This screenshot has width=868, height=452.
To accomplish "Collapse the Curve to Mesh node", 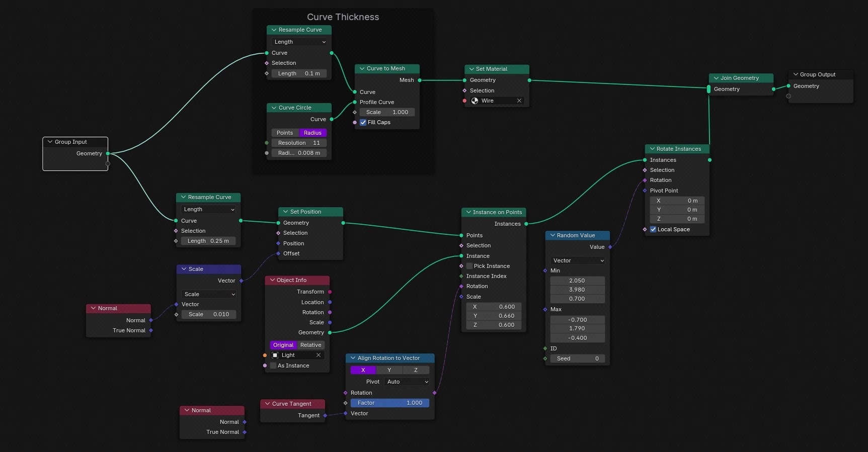I will 362,68.
